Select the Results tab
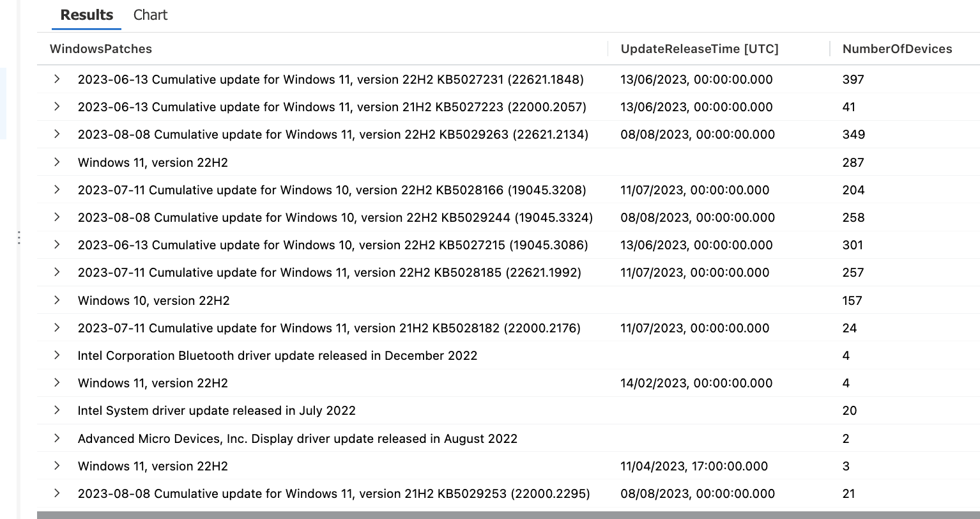This screenshot has height=519, width=980. (x=86, y=15)
